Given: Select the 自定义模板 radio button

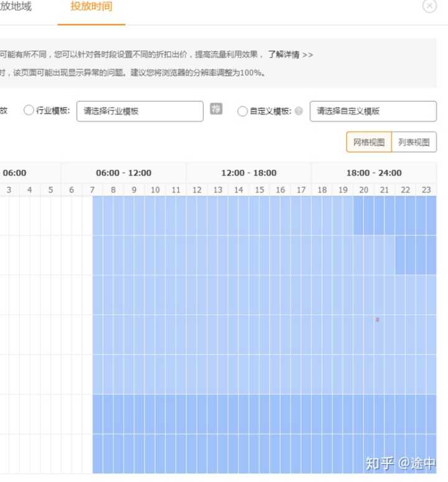Looking at the screenshot, I should pos(243,111).
